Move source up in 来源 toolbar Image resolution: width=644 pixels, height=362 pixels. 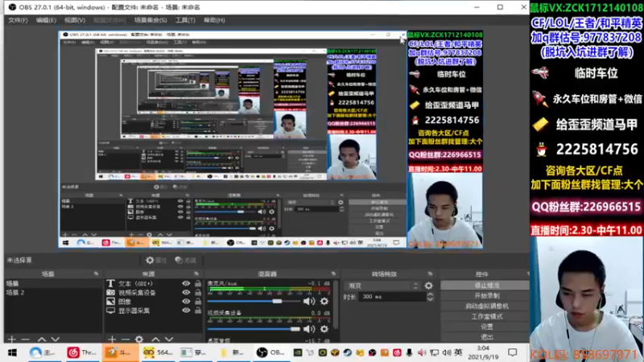155,339
